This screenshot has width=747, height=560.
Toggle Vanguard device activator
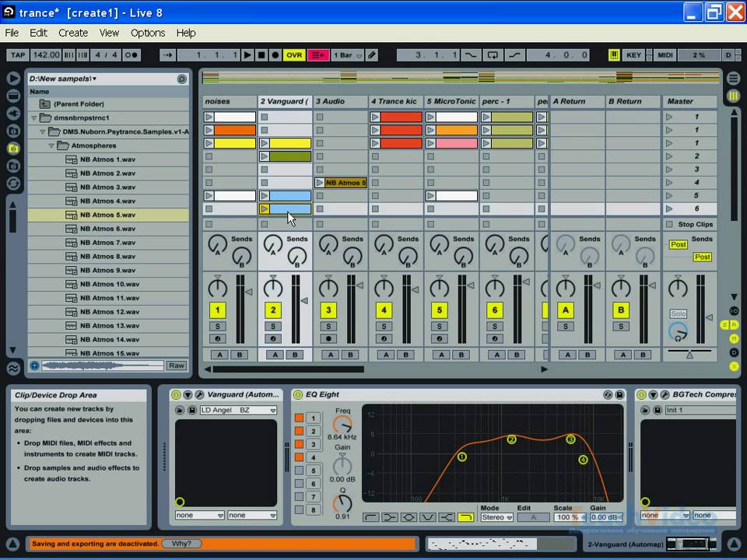click(x=176, y=395)
